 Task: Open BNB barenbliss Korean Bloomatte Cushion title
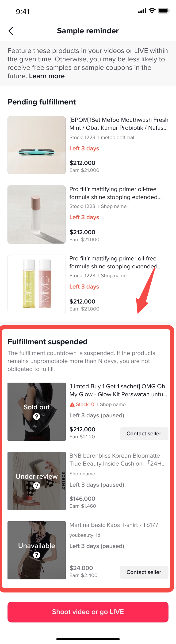(117, 459)
